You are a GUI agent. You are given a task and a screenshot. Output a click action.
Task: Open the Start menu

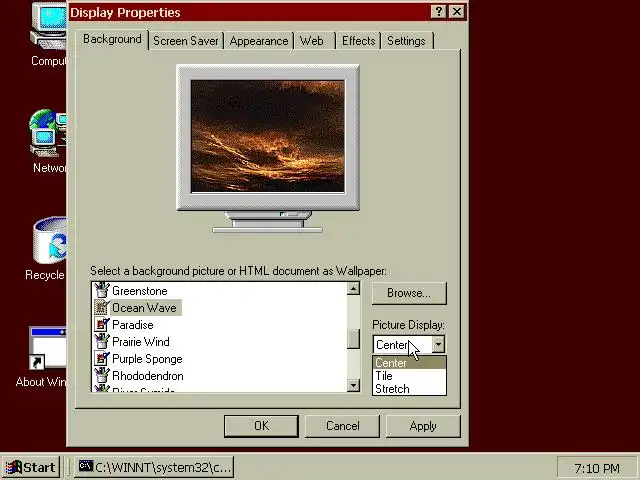click(31, 467)
